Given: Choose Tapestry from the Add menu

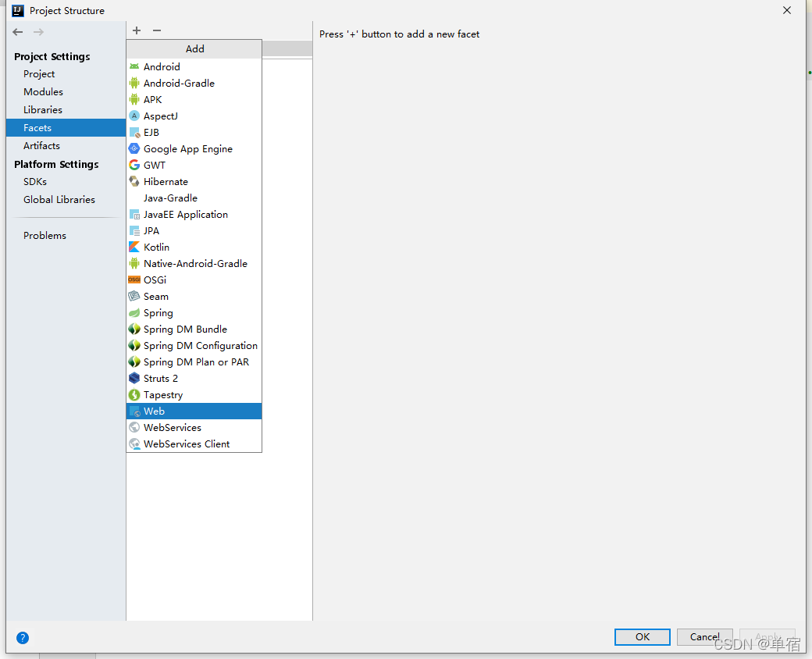Looking at the screenshot, I should [194, 394].
